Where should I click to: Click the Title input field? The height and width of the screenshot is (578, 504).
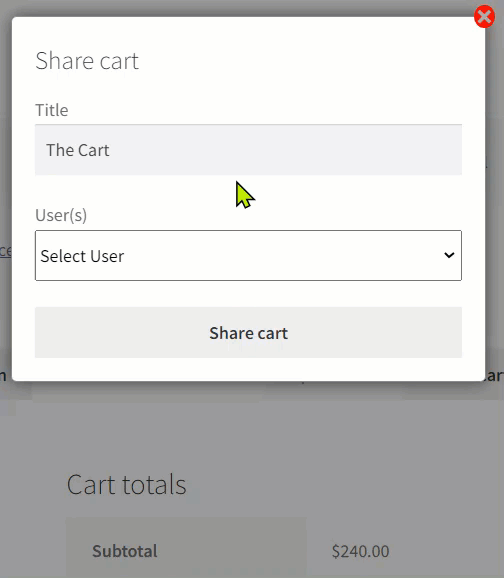[248, 150]
